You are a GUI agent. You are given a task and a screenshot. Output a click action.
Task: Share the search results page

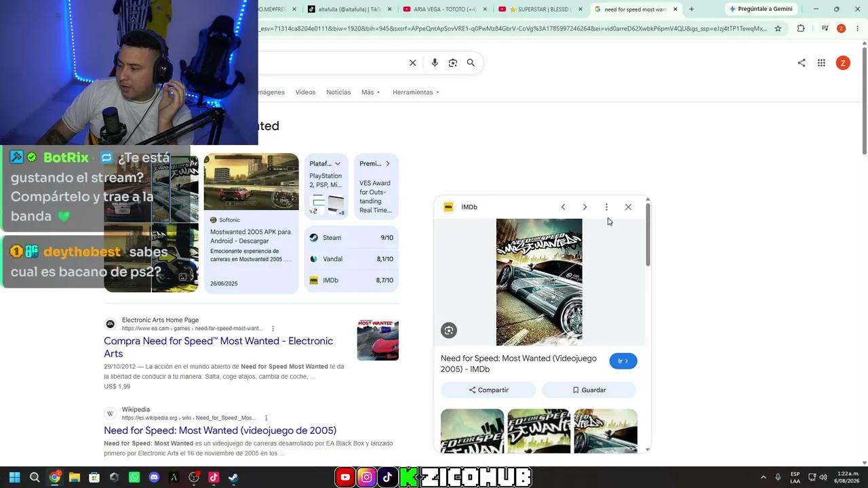(802, 63)
